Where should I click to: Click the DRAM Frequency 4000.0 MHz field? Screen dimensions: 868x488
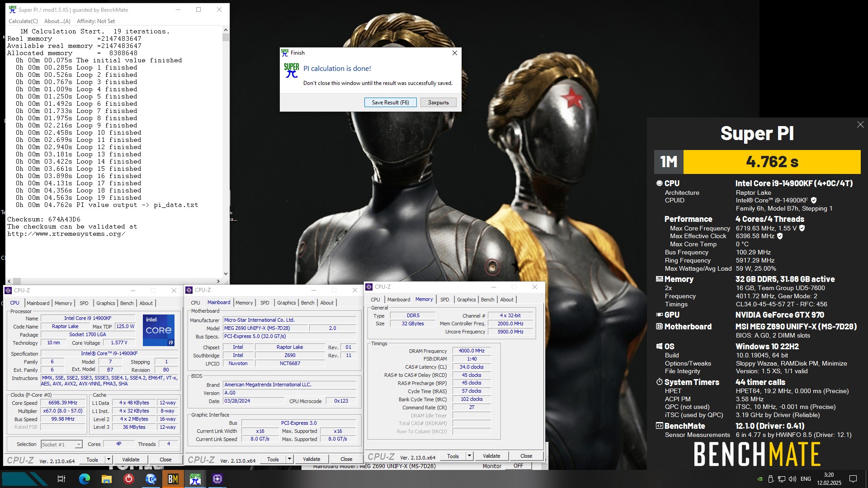[471, 351]
